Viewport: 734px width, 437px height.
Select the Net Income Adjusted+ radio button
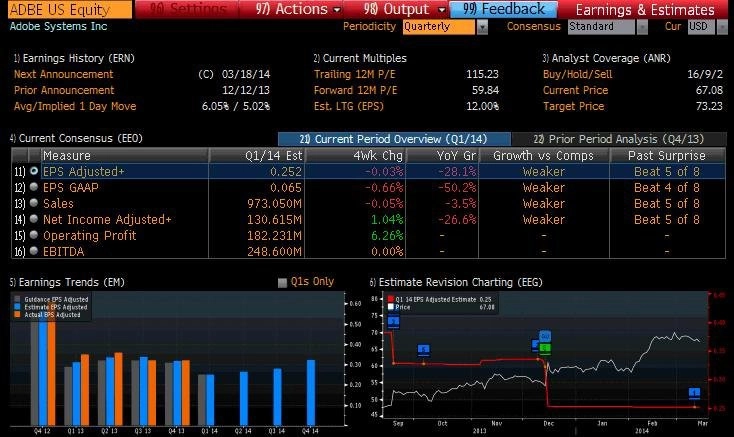coord(34,219)
